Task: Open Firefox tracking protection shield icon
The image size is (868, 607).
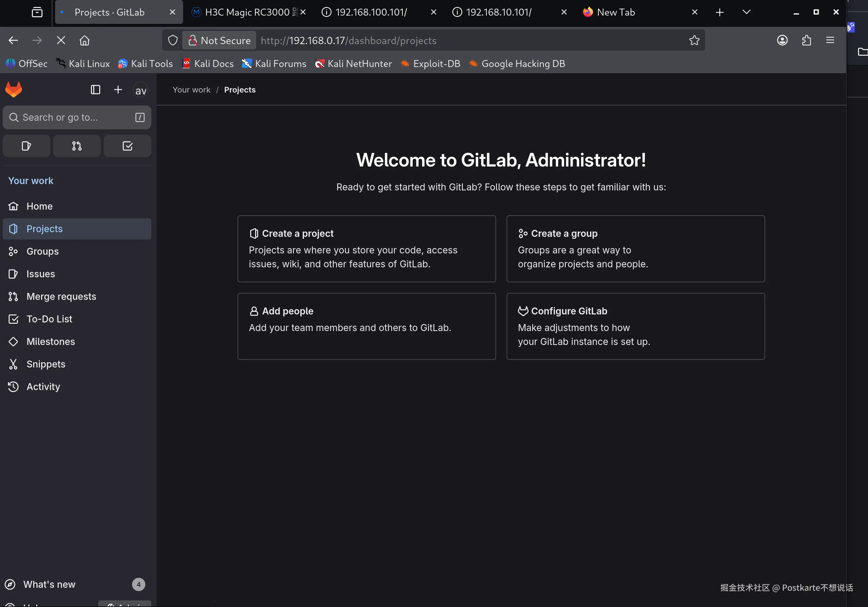Action: [173, 40]
